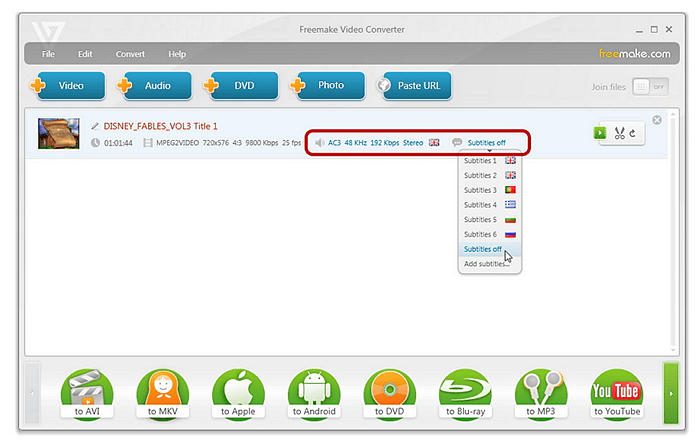Click the pencil icon to rename title
700x442 pixels.
coord(95,126)
